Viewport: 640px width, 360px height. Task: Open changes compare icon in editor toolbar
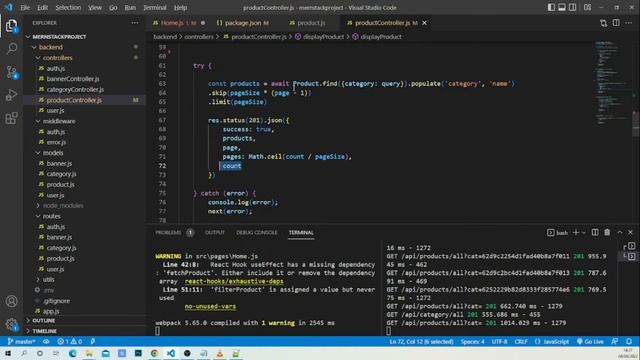pyautogui.click(x=603, y=23)
